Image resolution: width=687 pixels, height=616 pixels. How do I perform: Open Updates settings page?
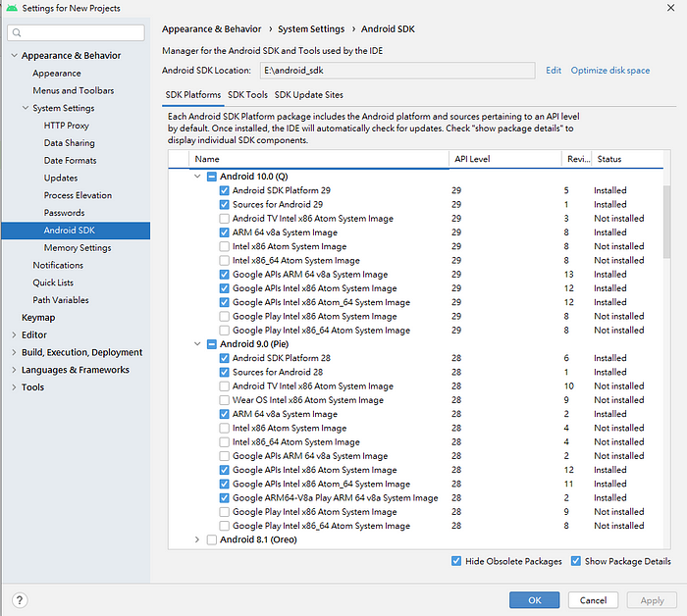61,179
